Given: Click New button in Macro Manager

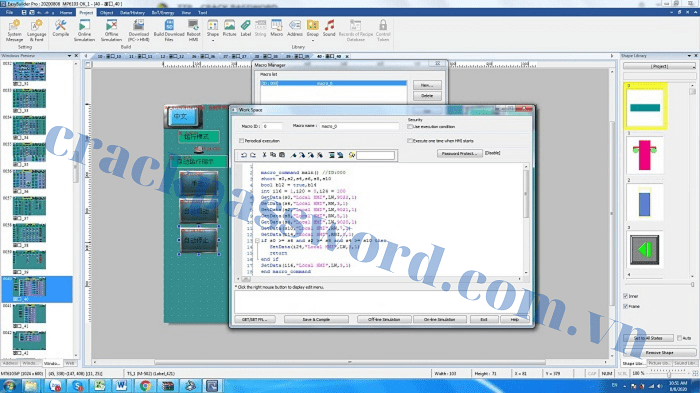Looking at the screenshot, I should (427, 85).
